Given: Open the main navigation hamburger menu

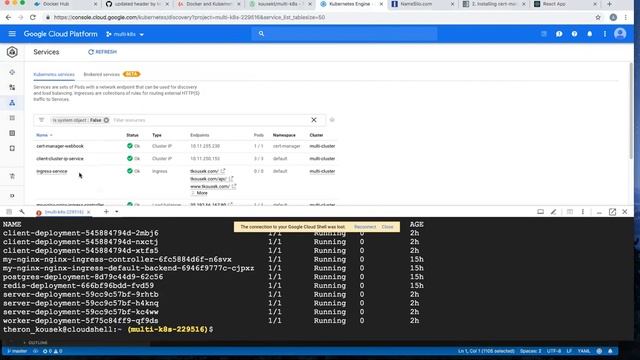Looking at the screenshot, I should click(12, 34).
